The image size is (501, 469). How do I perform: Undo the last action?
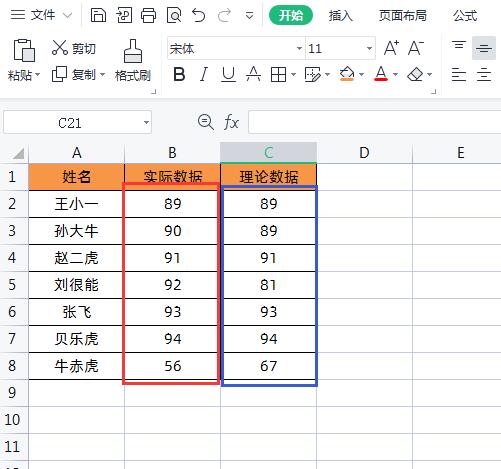click(x=199, y=15)
